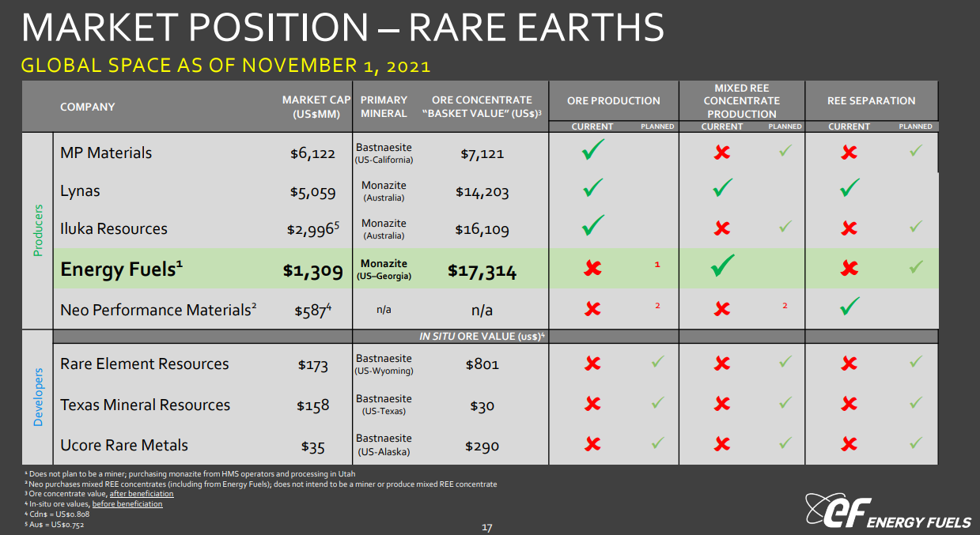Click the green highlighted Energy Fuels row
980x535 pixels.
pyautogui.click(x=237, y=268)
